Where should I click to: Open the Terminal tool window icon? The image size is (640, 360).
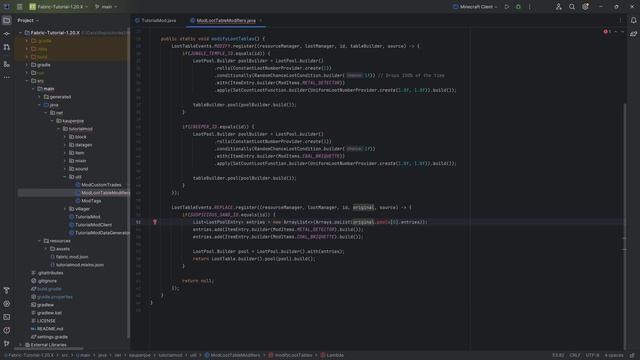coord(7,317)
